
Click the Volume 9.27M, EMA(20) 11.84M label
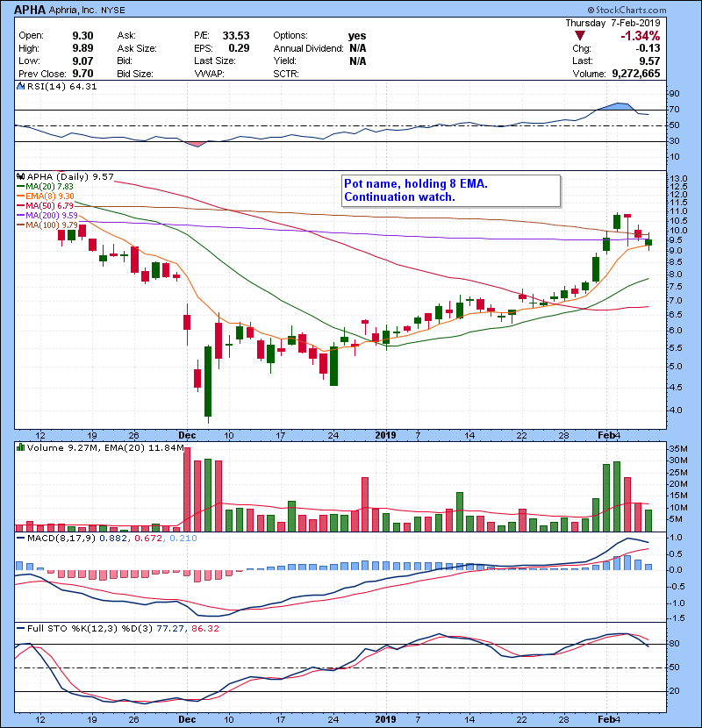click(105, 448)
